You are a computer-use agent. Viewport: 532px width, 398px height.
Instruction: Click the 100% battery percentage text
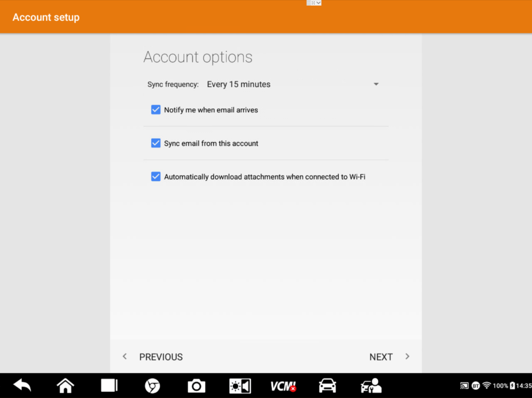(x=500, y=386)
